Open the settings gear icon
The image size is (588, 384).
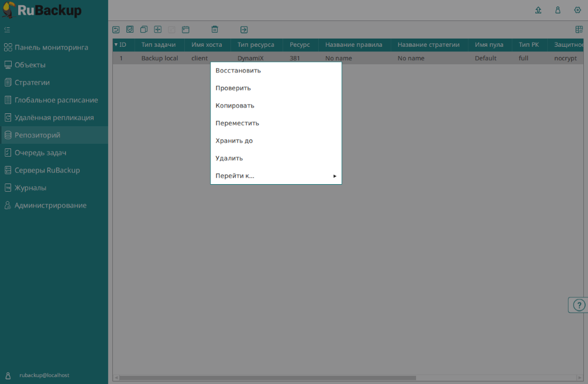[x=577, y=10]
